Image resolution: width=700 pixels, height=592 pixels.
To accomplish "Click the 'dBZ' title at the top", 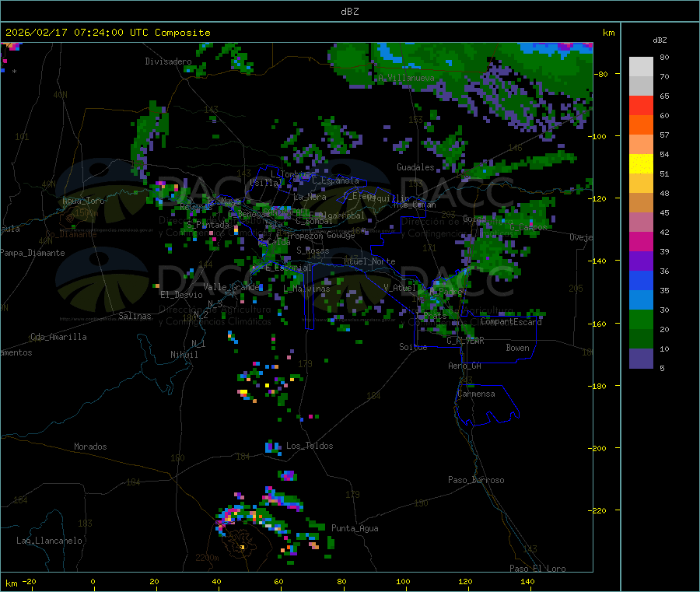I will click(349, 12).
